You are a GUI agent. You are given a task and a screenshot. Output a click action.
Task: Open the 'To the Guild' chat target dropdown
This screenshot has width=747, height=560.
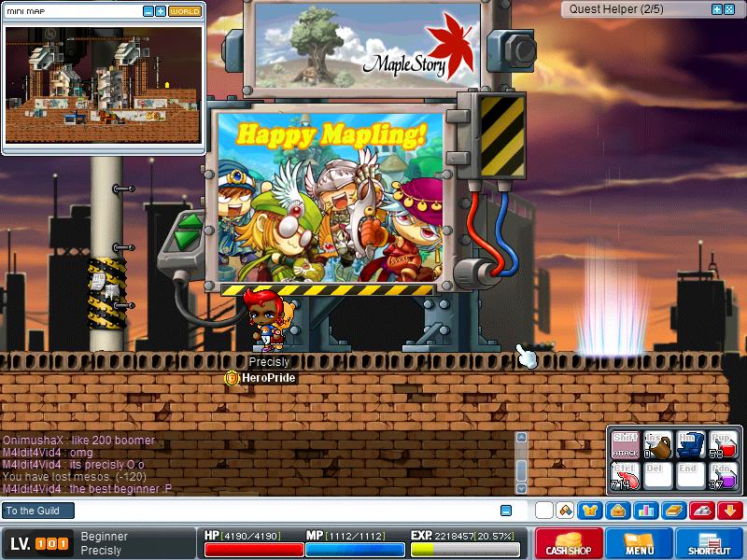pyautogui.click(x=38, y=511)
